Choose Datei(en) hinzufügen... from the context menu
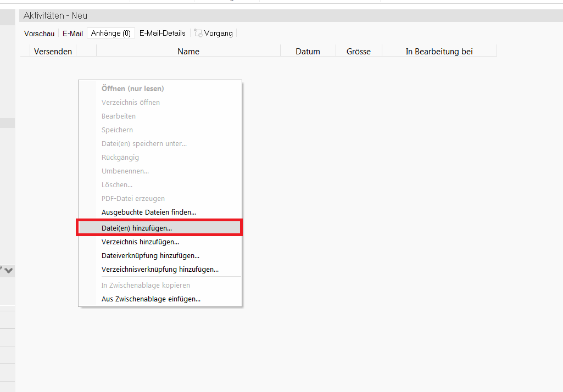Image resolution: width=563 pixels, height=392 pixels. [137, 227]
